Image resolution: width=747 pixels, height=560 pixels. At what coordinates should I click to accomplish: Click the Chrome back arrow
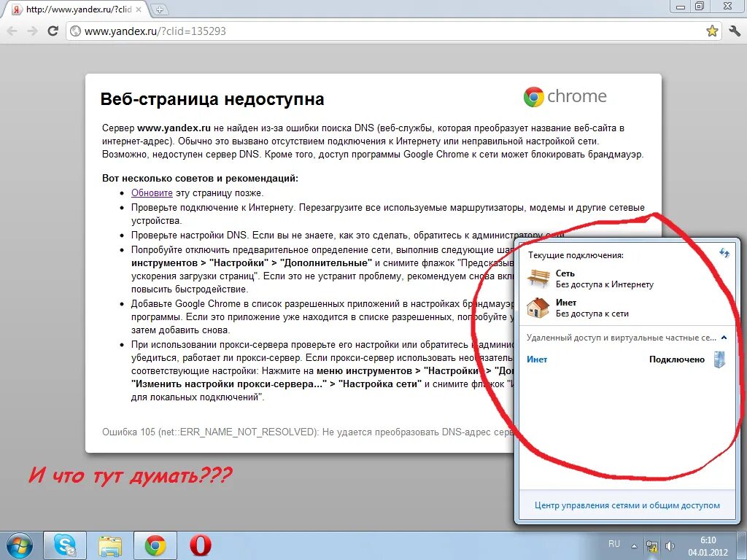(12, 31)
